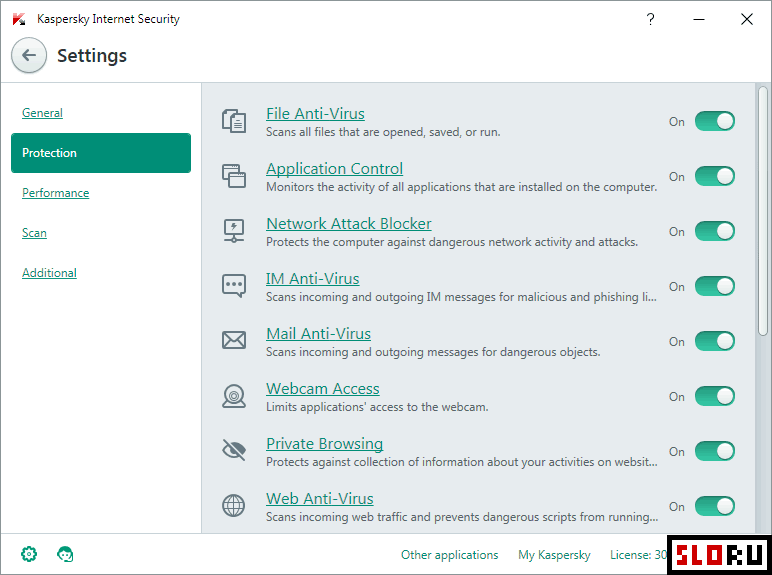Click the Web Anti-Virus globe icon
This screenshot has height=575, width=772.
click(x=234, y=506)
